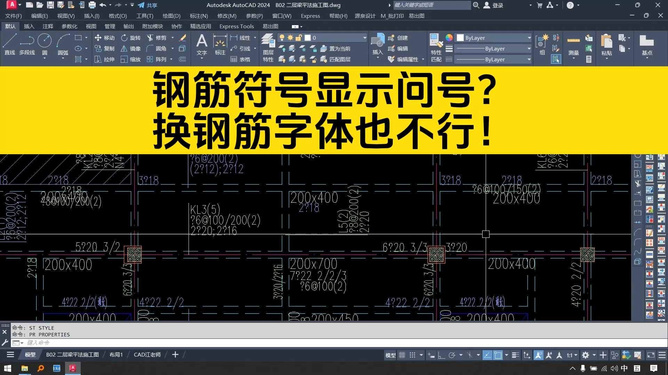Toggle polar tracking in status bar
Screen dimensions: 668x375
[x=452, y=355]
